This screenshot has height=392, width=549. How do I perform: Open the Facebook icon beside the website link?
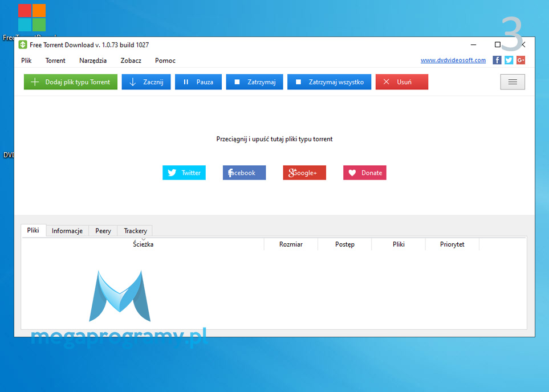(x=497, y=60)
